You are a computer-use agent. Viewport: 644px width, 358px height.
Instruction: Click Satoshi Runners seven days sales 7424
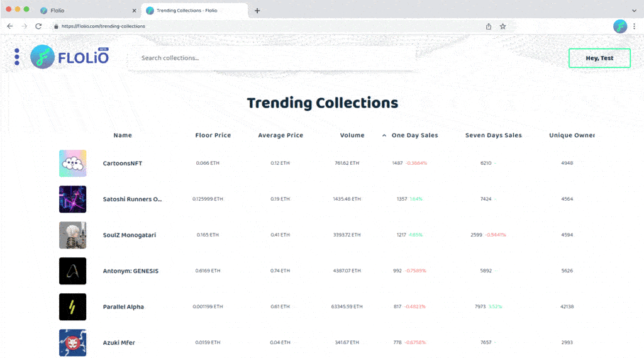(x=486, y=199)
